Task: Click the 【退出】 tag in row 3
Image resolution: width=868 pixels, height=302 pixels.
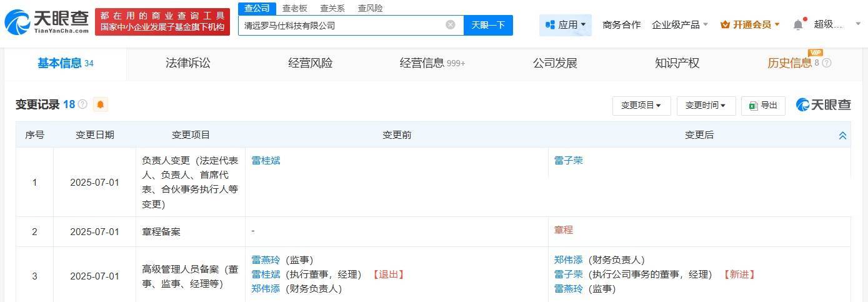Action: [388, 274]
